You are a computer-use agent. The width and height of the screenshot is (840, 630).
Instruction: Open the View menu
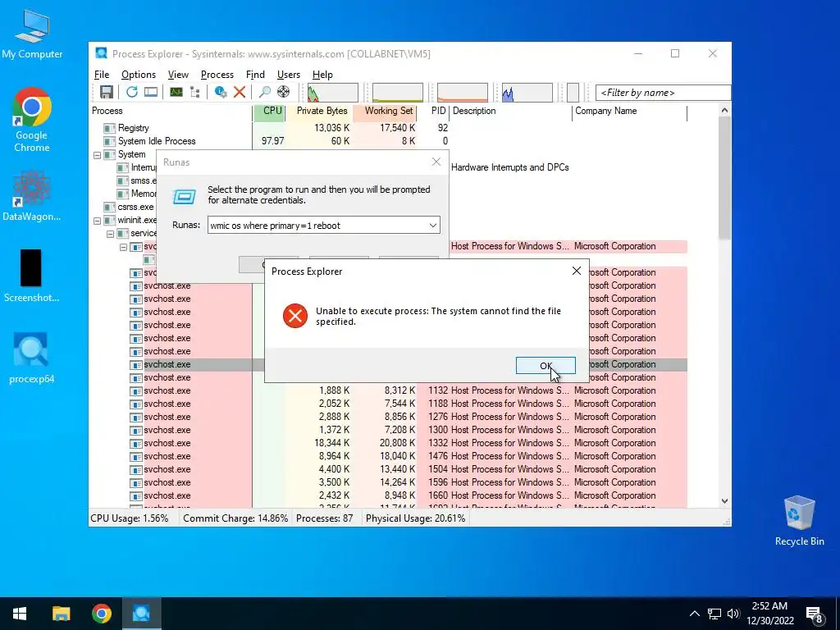coord(178,75)
